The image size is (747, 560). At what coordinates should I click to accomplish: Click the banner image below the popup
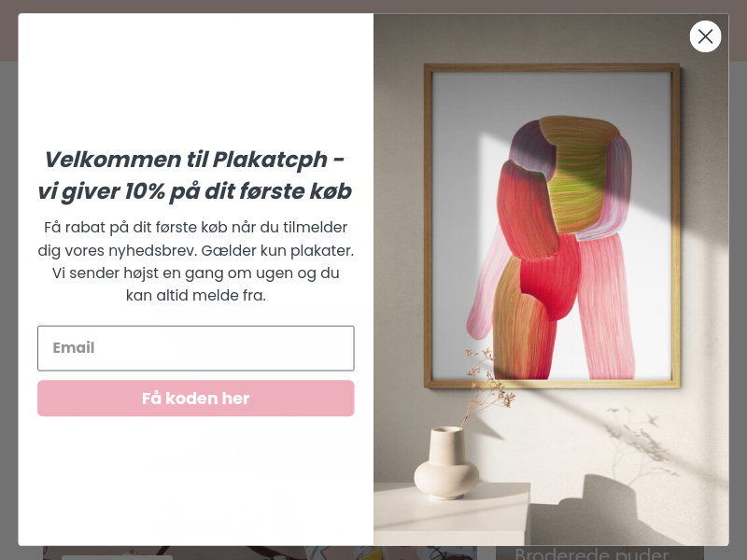point(260,553)
